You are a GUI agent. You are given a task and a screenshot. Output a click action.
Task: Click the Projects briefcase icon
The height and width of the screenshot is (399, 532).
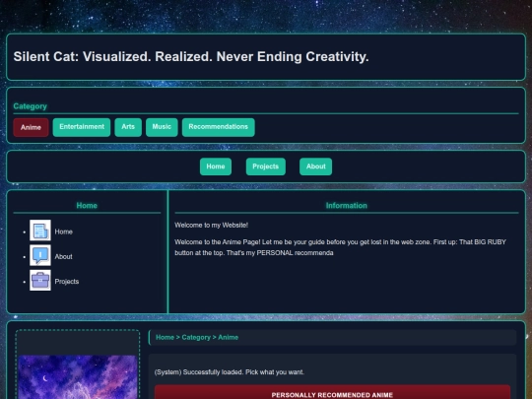(x=40, y=280)
